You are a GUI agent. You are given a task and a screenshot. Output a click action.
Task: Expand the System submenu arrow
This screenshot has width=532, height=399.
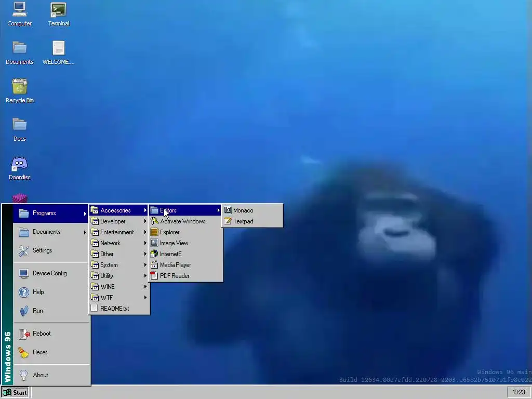[x=145, y=264]
